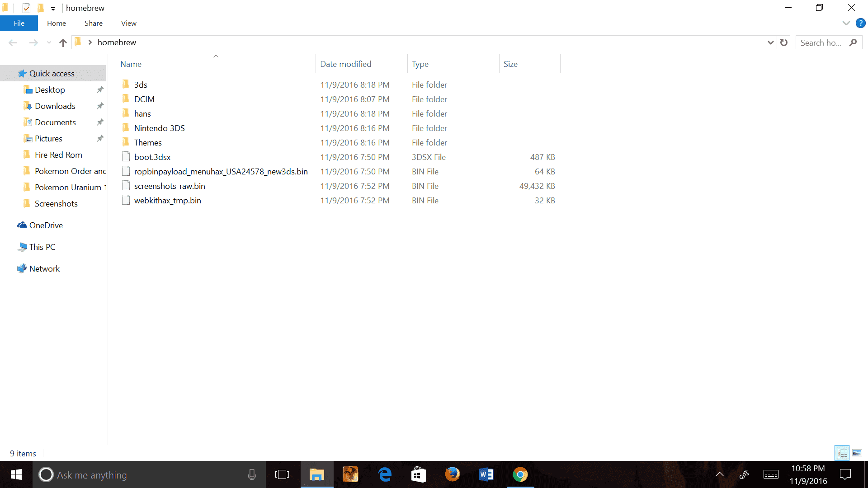
Task: Open the Action Center notifications icon
Action: point(845,474)
